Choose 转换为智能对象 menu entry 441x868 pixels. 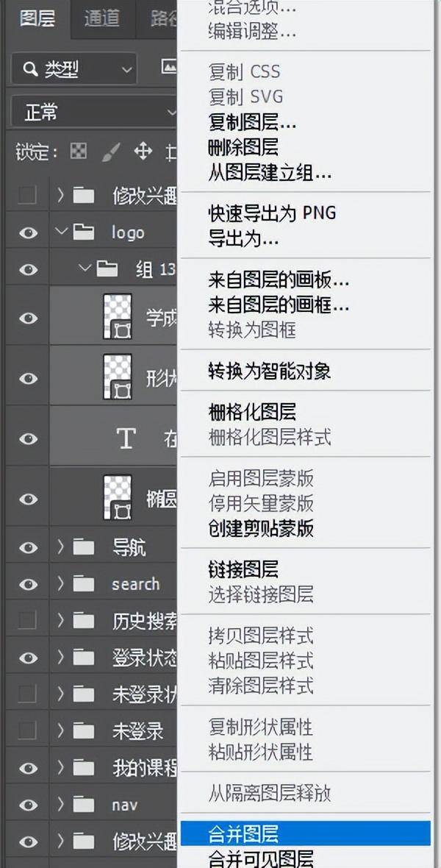[270, 371]
